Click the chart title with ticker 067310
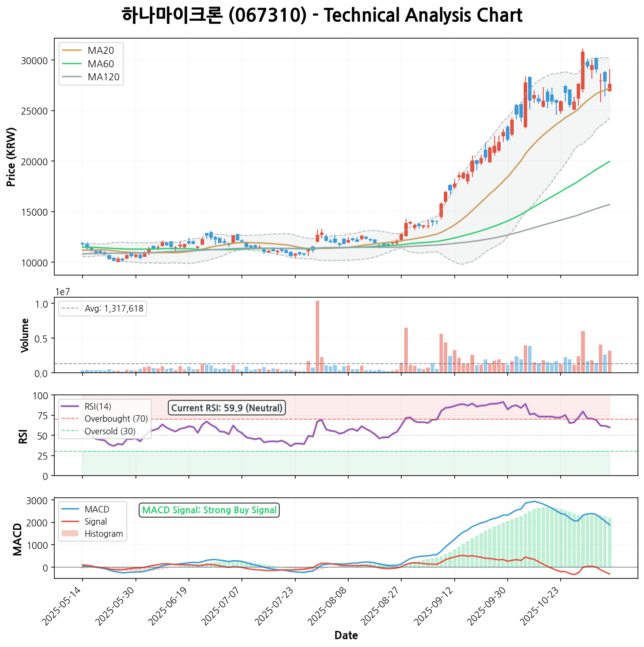Image resolution: width=644 pixels, height=647 pixels. (322, 16)
